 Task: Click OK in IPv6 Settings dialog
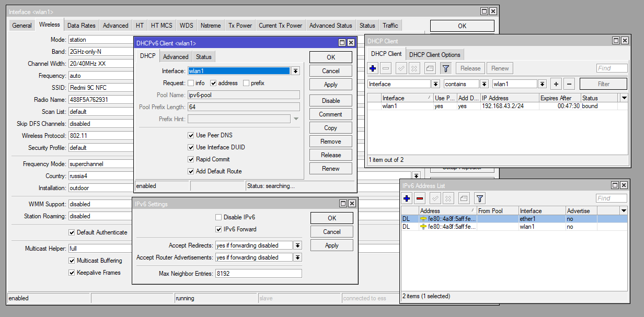click(332, 218)
